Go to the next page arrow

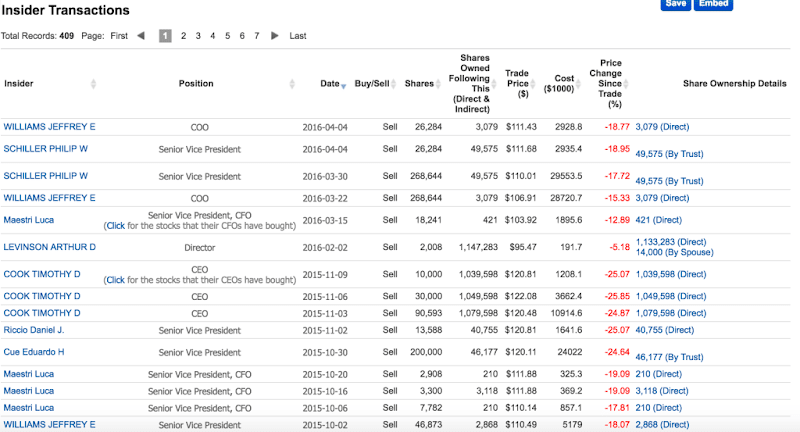point(275,36)
